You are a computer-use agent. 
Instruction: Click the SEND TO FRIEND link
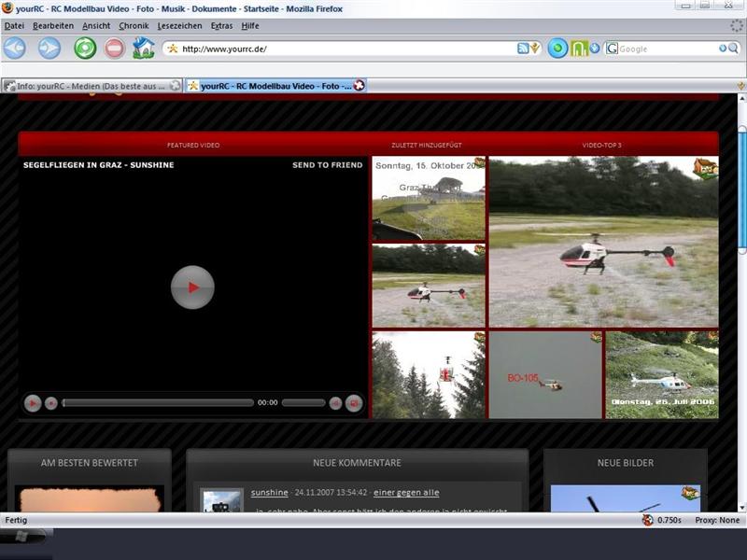click(327, 165)
